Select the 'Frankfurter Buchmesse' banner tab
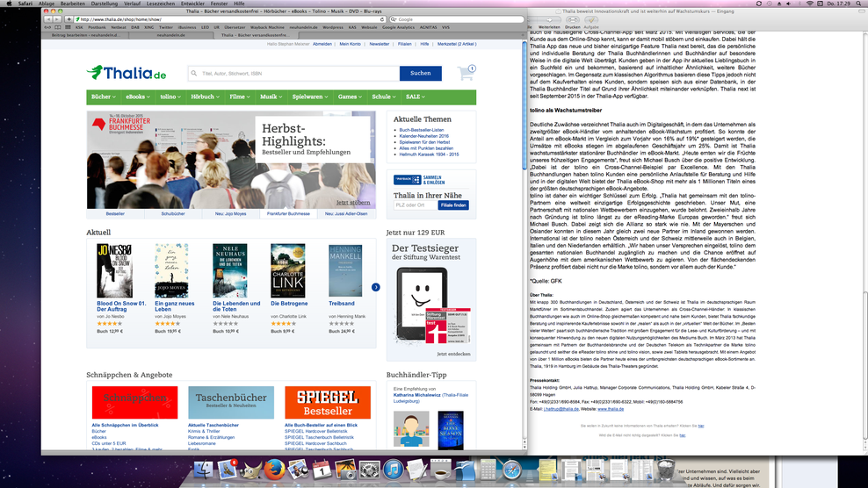This screenshot has height=488, width=868. (x=288, y=213)
